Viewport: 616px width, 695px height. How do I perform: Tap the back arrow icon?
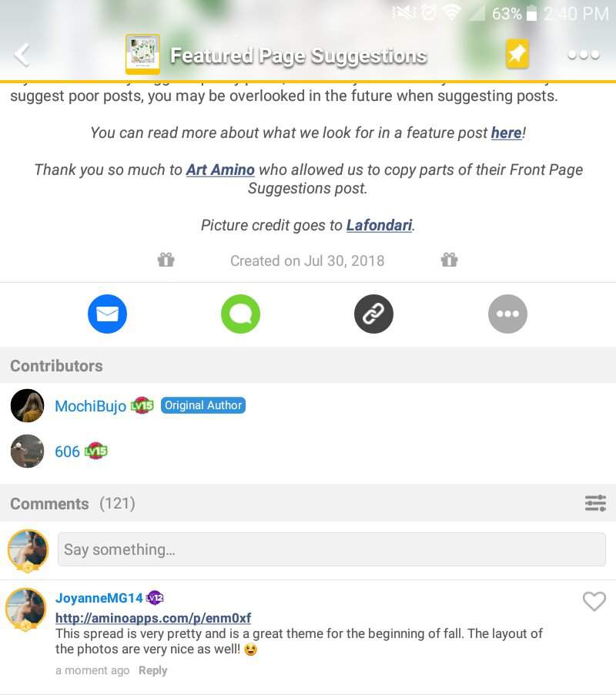(x=22, y=55)
